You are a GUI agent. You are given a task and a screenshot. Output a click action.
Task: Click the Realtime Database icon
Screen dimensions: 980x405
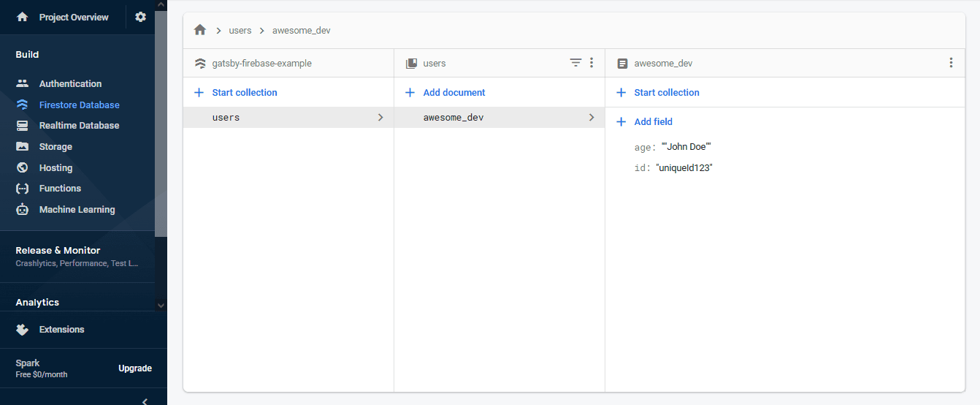click(x=22, y=125)
